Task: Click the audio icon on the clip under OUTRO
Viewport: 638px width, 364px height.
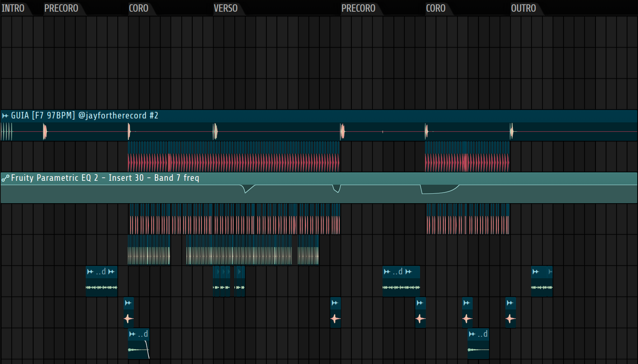Action: click(x=535, y=272)
